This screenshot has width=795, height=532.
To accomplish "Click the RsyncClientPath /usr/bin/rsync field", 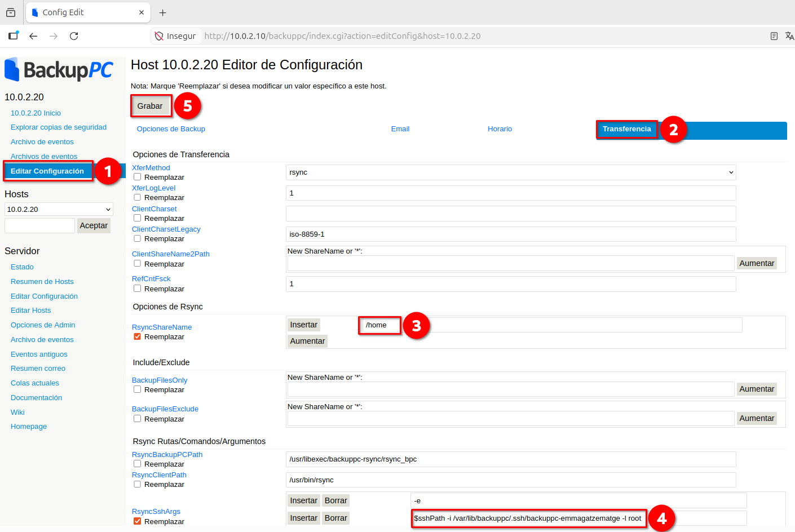I will (x=511, y=480).
